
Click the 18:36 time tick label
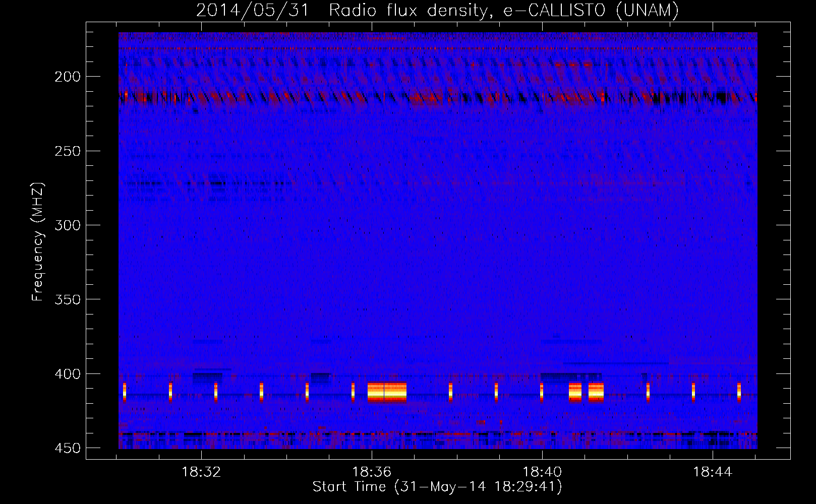(372, 472)
